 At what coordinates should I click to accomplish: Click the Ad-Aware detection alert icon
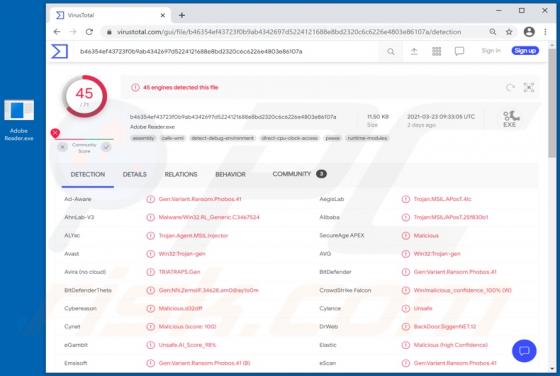150,199
